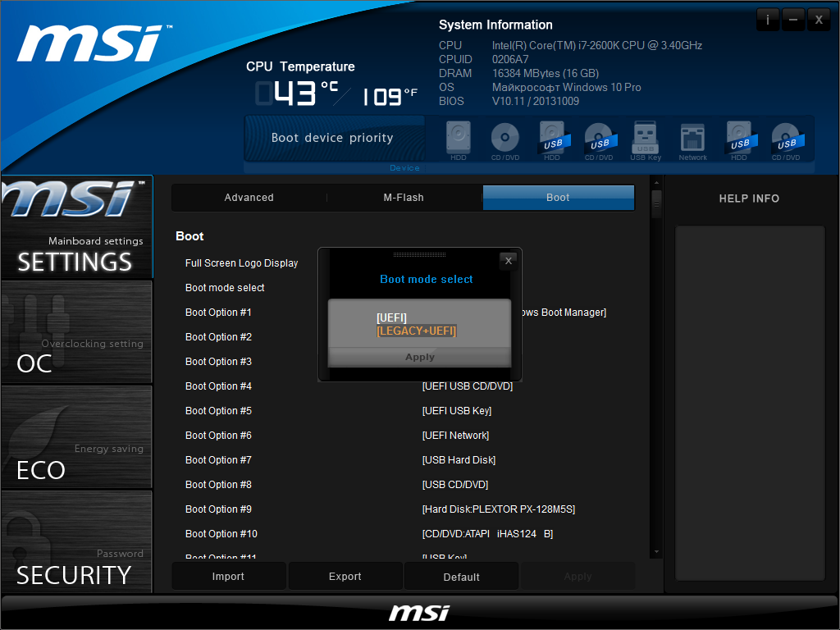The image size is (840, 630).
Task: Select the last USB HDD boot device icon
Action: click(x=739, y=141)
